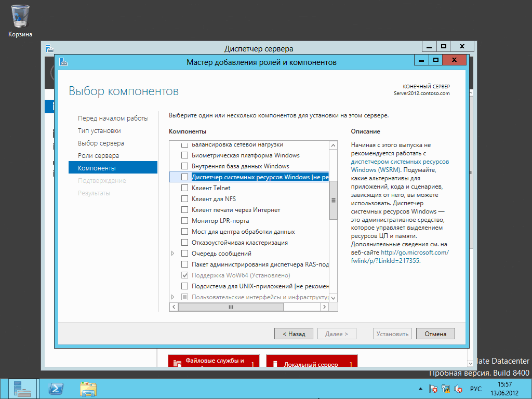Screen dimensions: 532x399
Task: Click components list vertical scrollbar thumb
Action: [x=334, y=200]
